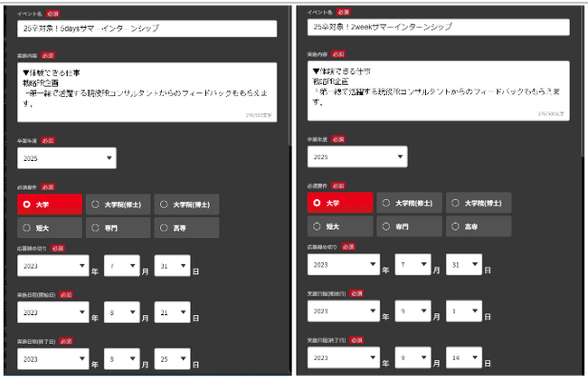Select 大学院(修士) radio in left form
Viewport: 588px width, 381px height.
pyautogui.click(x=119, y=205)
